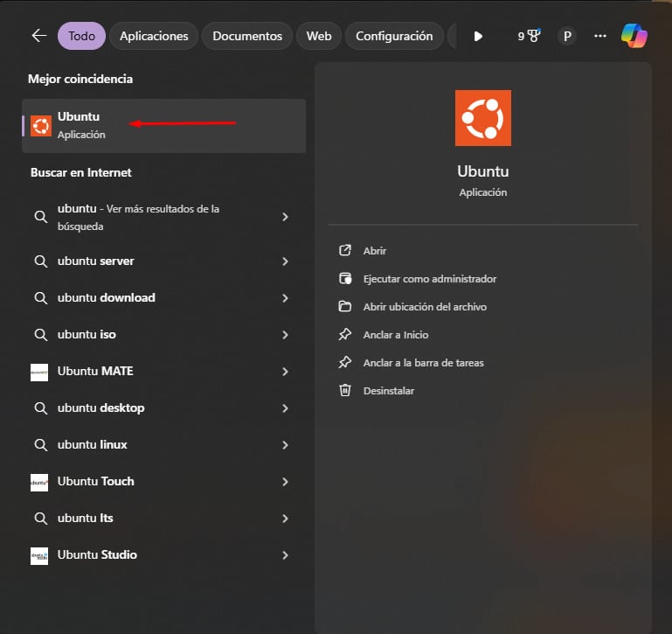Launch the Copilot icon
The image size is (672, 634).
coord(634,36)
